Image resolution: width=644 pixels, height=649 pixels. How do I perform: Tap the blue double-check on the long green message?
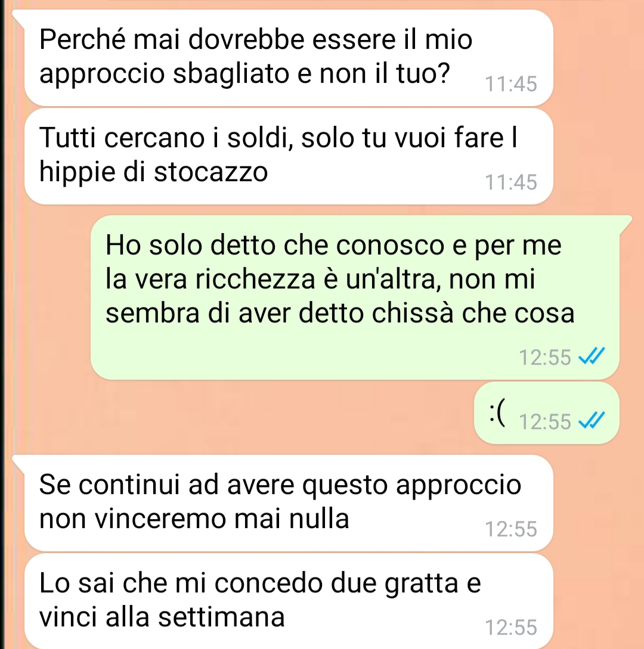point(592,356)
